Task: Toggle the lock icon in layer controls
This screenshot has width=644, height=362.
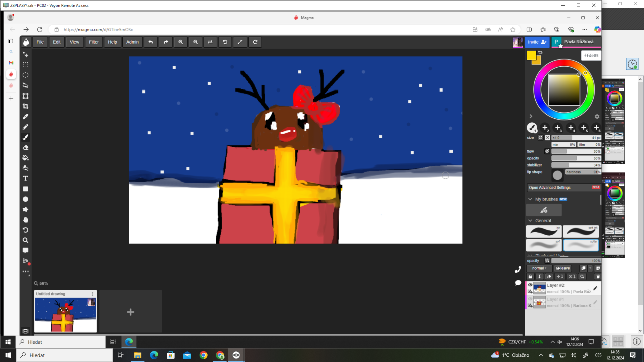Action: coord(530,277)
